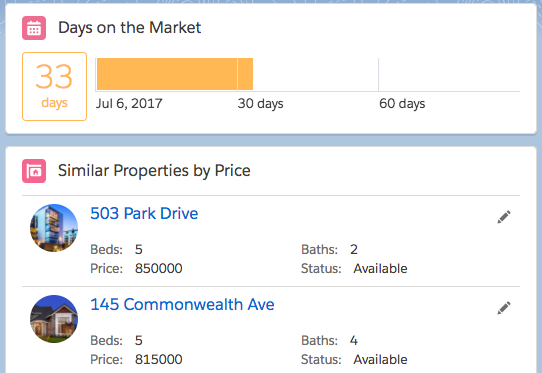The width and height of the screenshot is (542, 373).
Task: Click the Baths value 4 for Commonwealth Ave
Action: pos(354,341)
